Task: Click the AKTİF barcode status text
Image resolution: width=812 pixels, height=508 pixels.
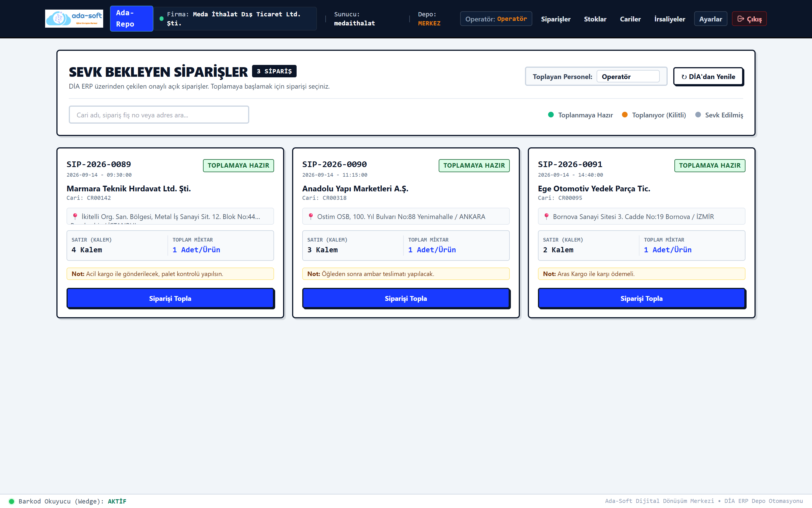Action: pyautogui.click(x=117, y=501)
